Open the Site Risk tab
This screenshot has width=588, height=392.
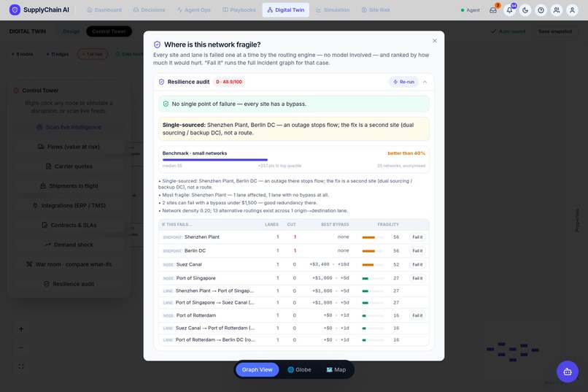(376, 10)
